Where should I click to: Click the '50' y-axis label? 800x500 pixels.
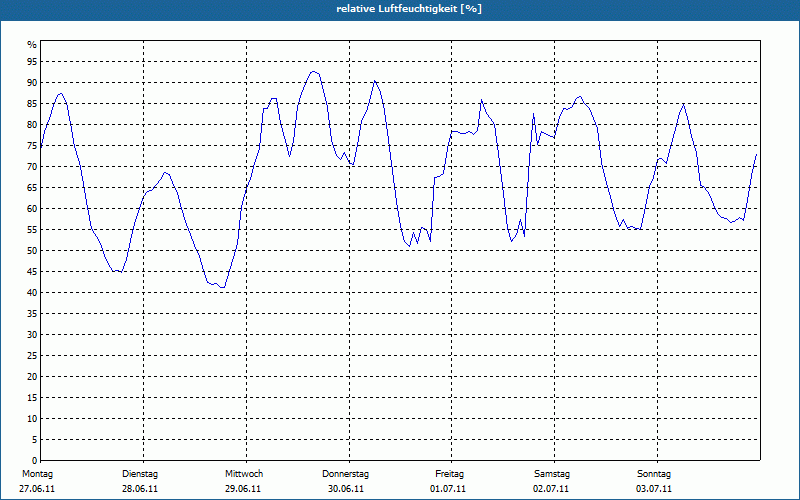(32, 251)
